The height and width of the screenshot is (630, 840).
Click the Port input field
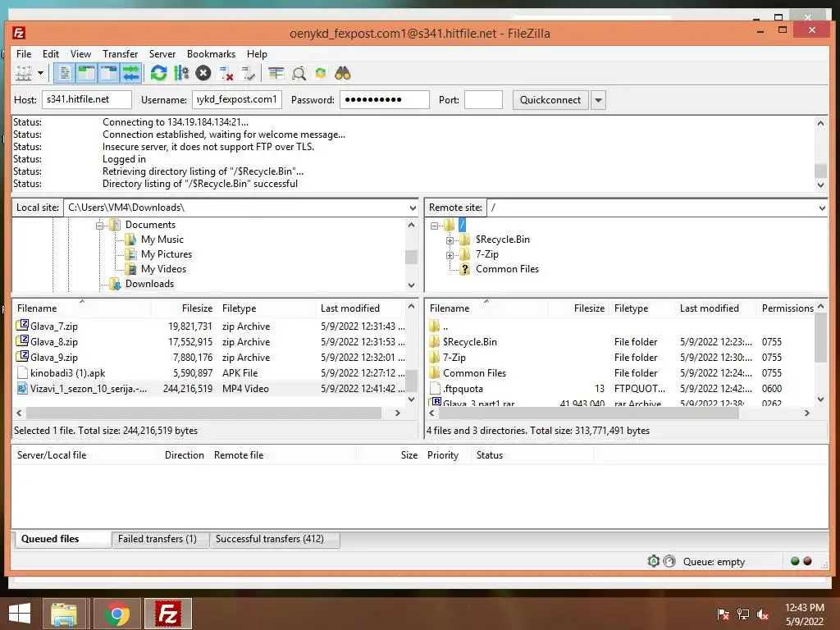click(483, 99)
